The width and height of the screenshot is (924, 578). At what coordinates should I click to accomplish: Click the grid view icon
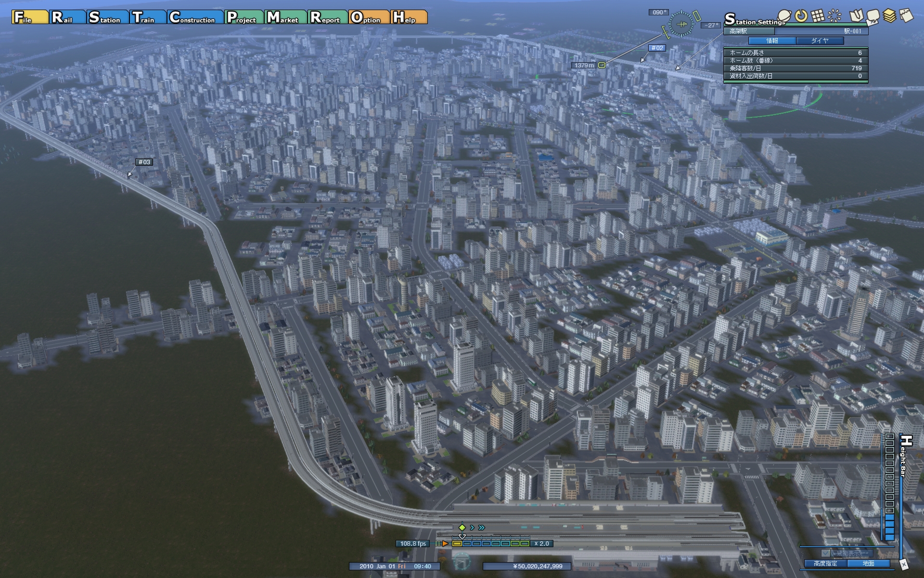pyautogui.click(x=818, y=16)
